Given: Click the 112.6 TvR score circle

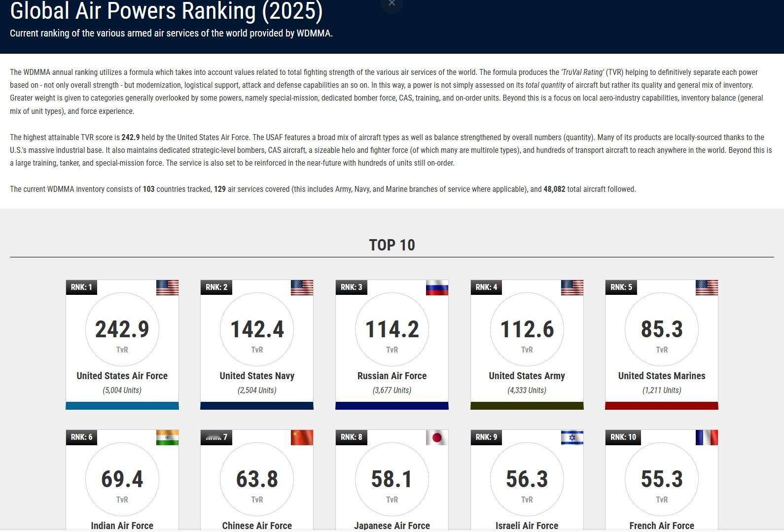Looking at the screenshot, I should tap(527, 329).
